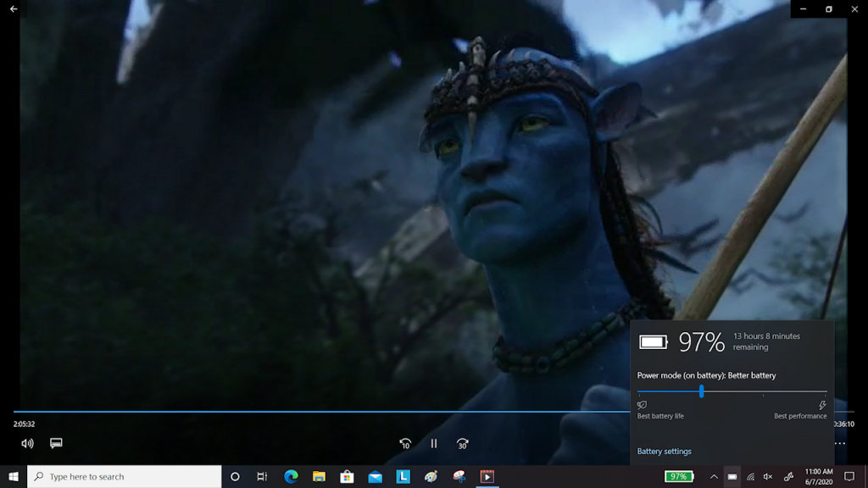Restore down the player window
Screen dimensions: 868x488
coord(829,8)
